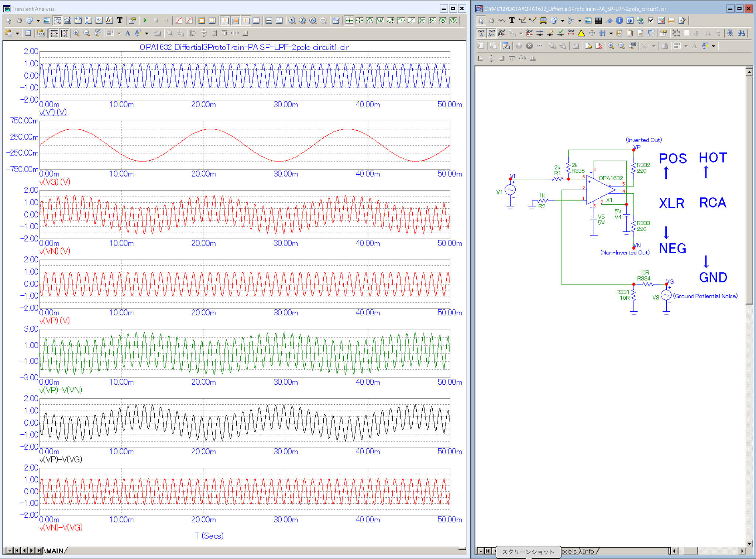Click the yellow triangle warning icon
Image resolution: width=756 pixels, height=559 pixels.
click(581, 33)
